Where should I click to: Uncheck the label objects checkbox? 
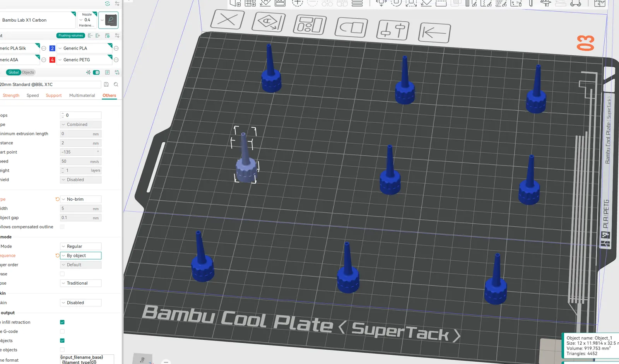[62, 341]
